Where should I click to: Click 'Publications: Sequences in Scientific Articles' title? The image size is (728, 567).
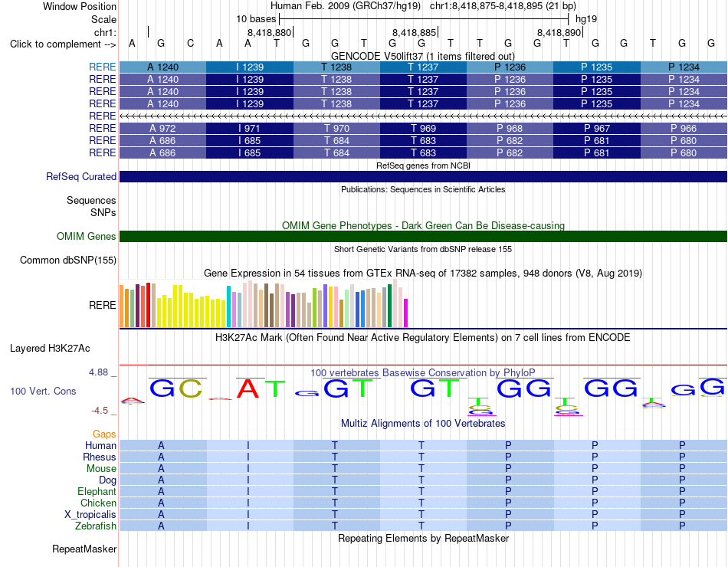pos(423,189)
